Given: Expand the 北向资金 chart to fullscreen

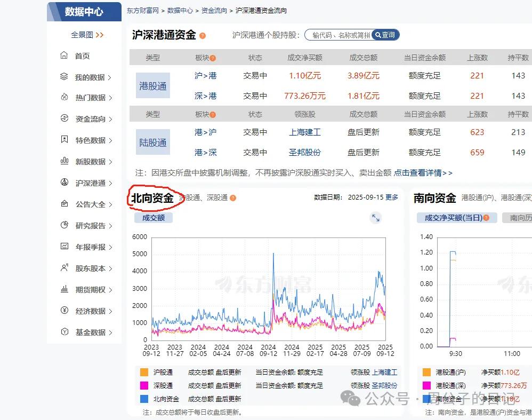Looking at the screenshot, I should [375, 218].
